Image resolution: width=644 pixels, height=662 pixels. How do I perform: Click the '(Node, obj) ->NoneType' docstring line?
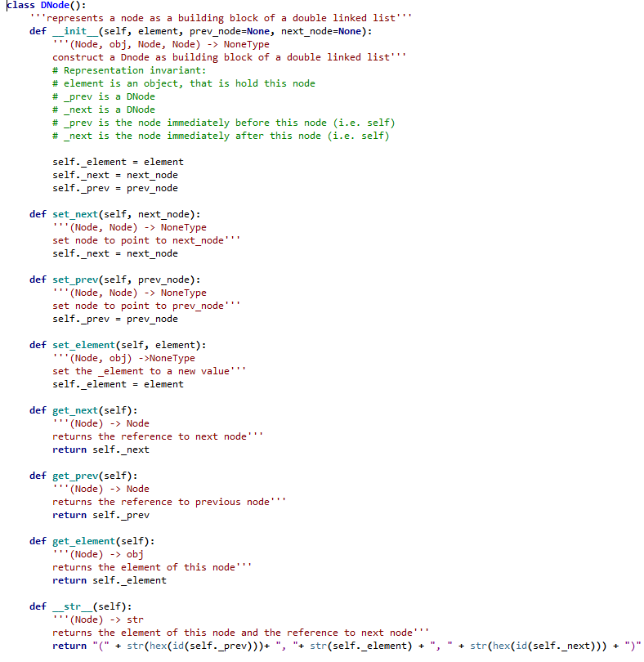tap(123, 359)
